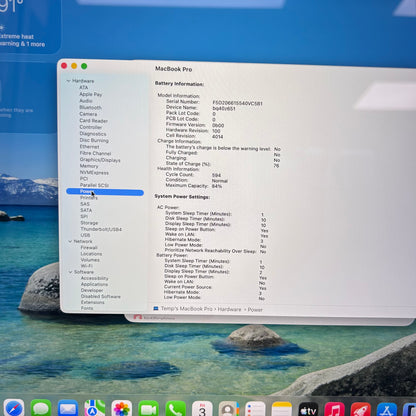Image resolution: width=416 pixels, height=416 pixels.
Task: Click the battery serial number value
Action: click(x=237, y=103)
